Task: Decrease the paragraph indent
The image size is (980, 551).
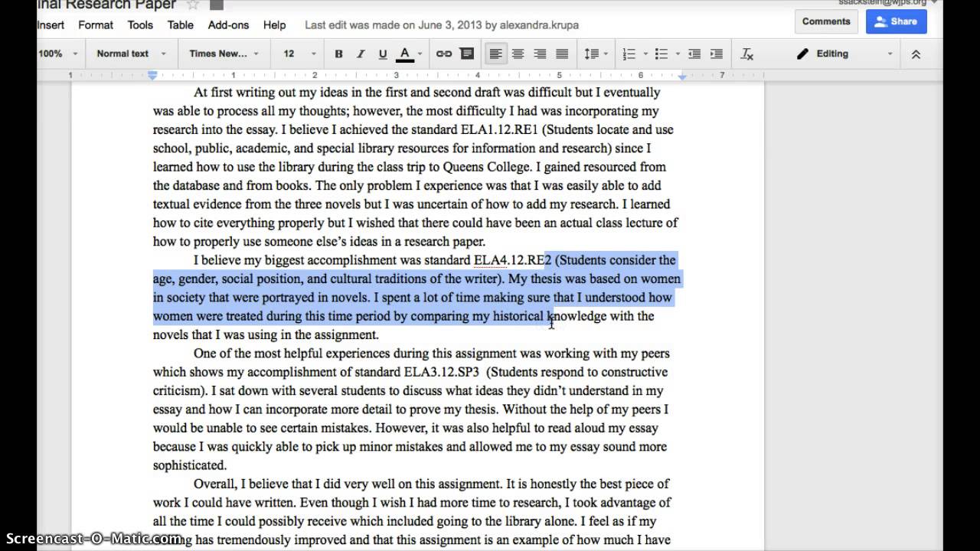Action: point(694,54)
